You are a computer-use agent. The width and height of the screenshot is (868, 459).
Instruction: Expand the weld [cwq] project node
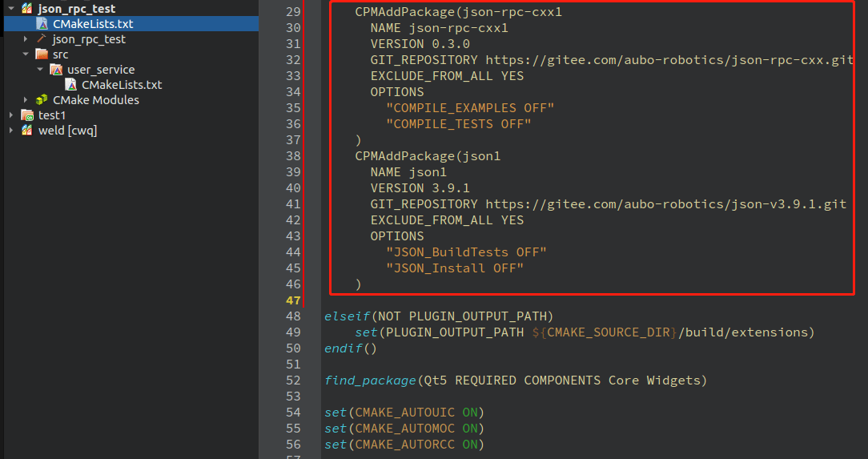tap(11, 130)
